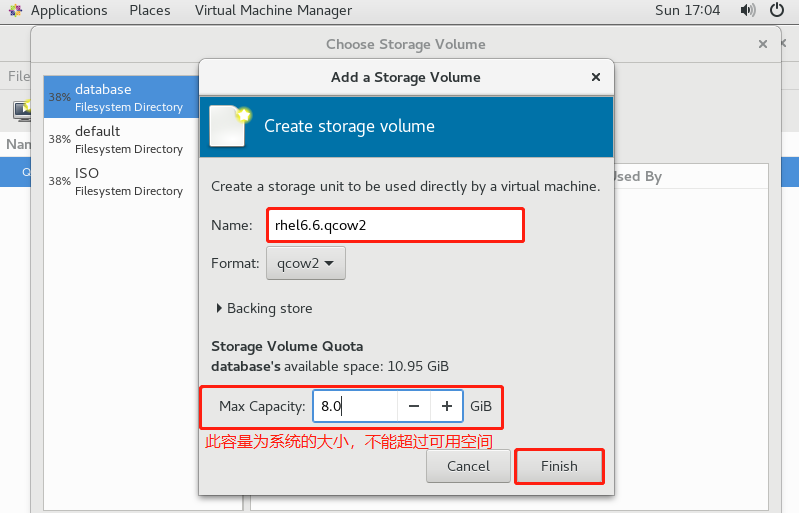The image size is (799, 513).
Task: Open the Places menu
Action: click(149, 11)
